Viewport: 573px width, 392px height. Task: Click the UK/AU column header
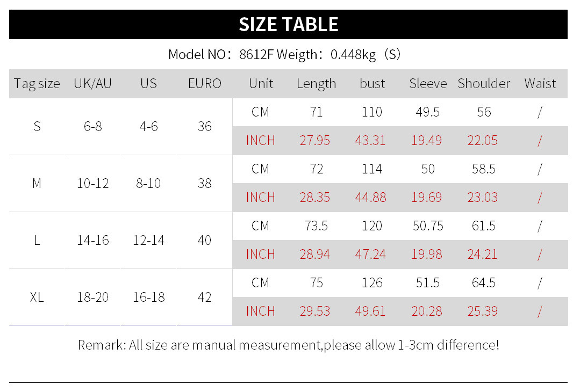(x=92, y=84)
